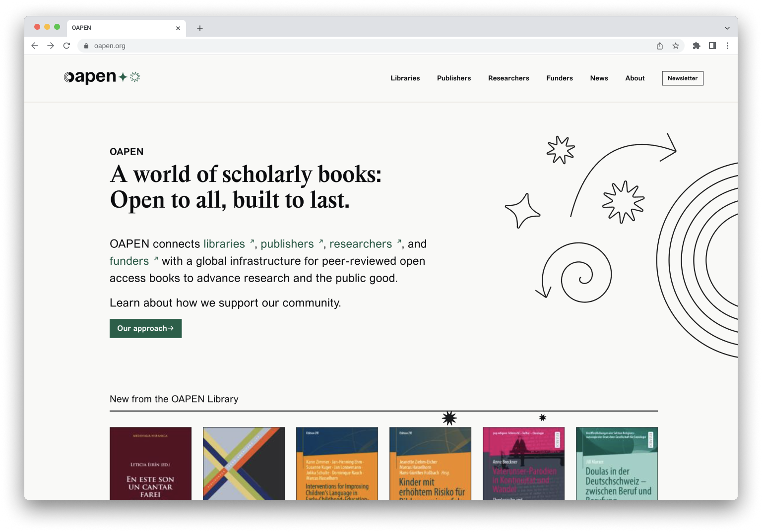Open the three-dot browser menu
Viewport: 762px width, 532px height.
[727, 46]
